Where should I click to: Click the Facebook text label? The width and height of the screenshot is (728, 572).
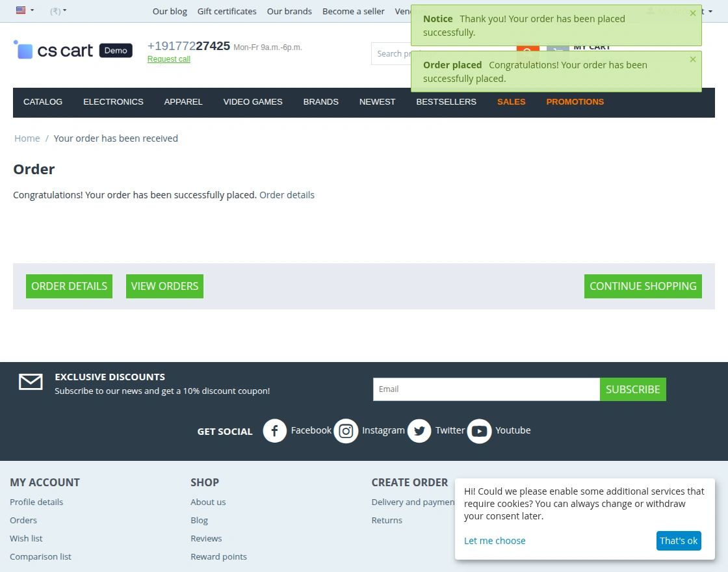coord(311,430)
